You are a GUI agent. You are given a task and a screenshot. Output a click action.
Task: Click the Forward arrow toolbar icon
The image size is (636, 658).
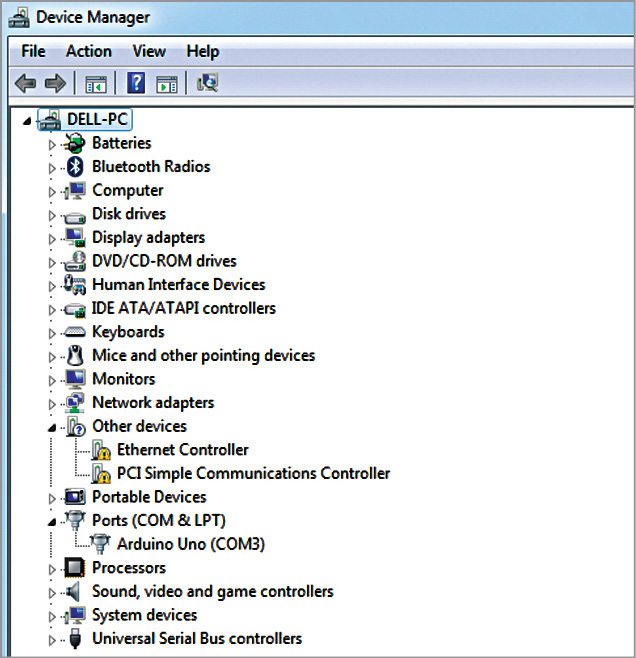[x=55, y=84]
